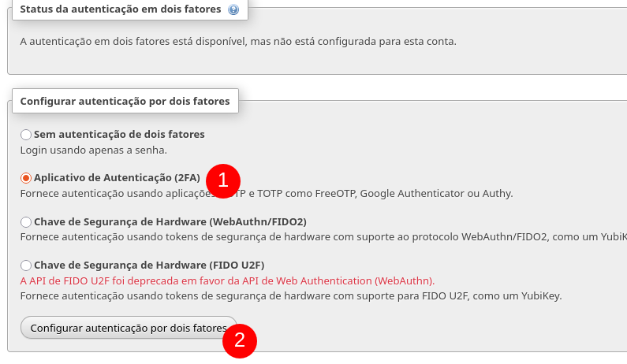Select the 'Sem autenticação de dois fatores' radio button
This screenshot has width=627, height=364.
click(x=26, y=135)
